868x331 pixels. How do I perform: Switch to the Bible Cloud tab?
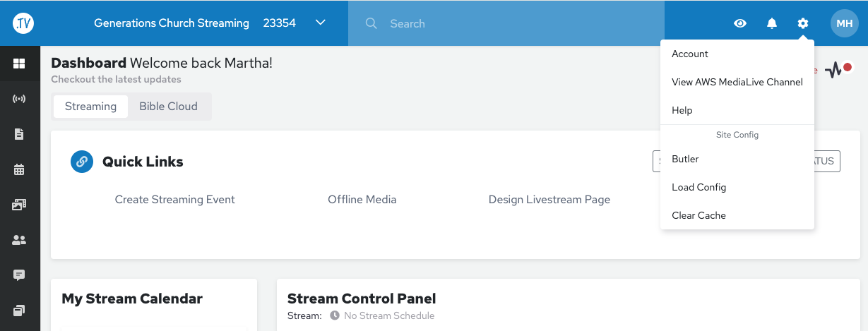(168, 107)
